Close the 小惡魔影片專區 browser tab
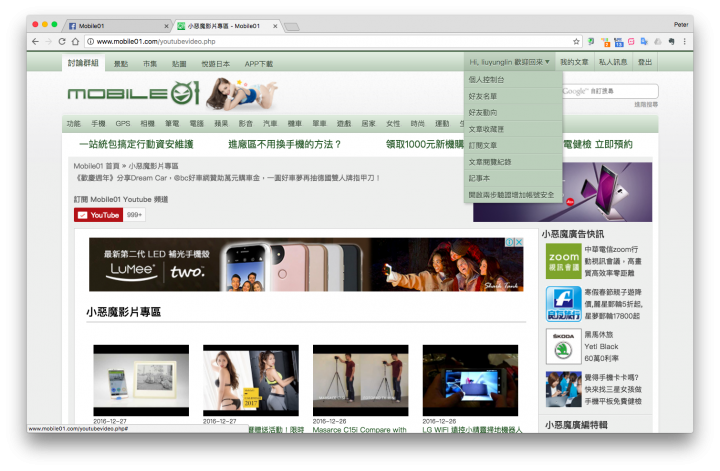The height and width of the screenshot is (471, 720). click(x=275, y=26)
